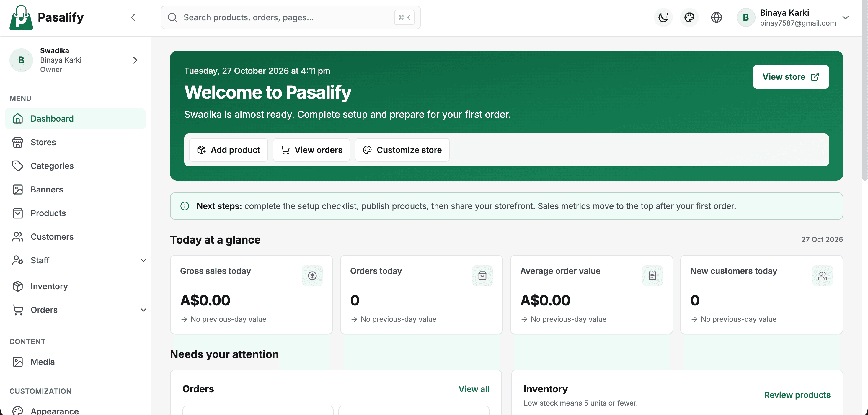Open Appearance under Customization
The height and width of the screenshot is (415, 868).
pos(75,411)
